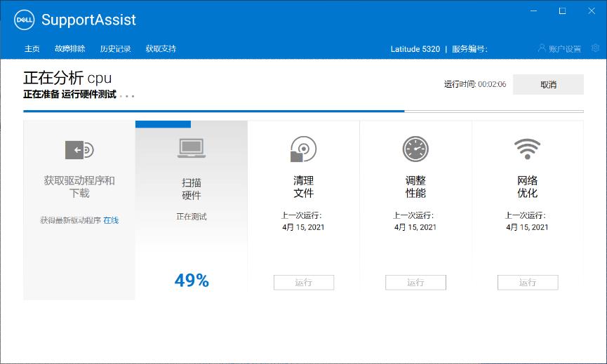This screenshot has width=607, height=364.
Task: Click the 在线 link
Action: click(111, 220)
